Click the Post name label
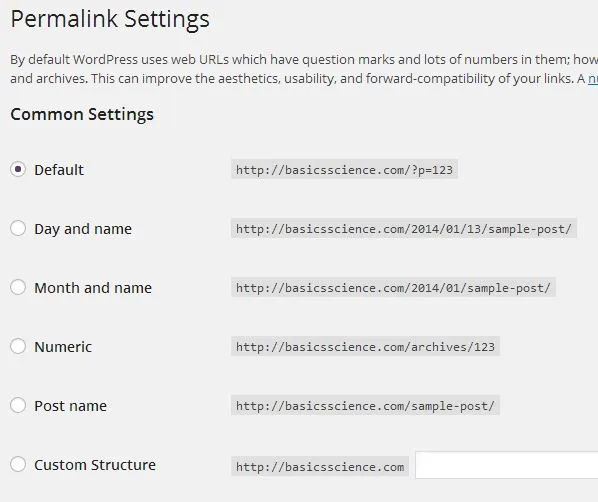Screen dimensions: 598x502 coord(70,406)
